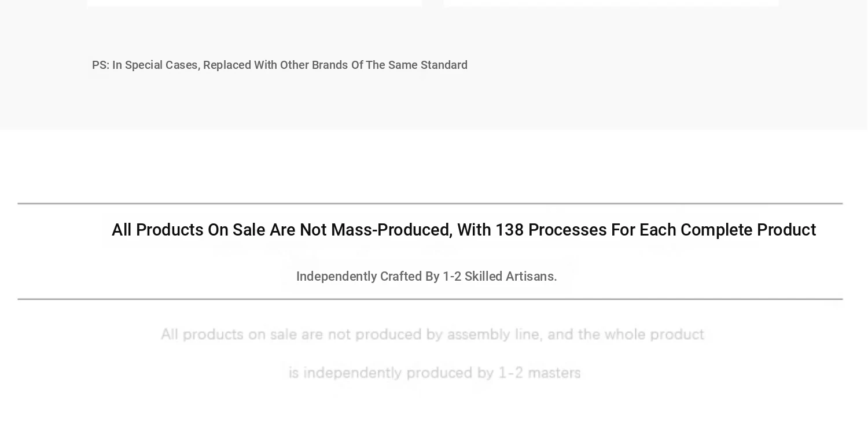868x441 pixels.
Task: Click 'Independently Crafted' in the subtitle
Action: pos(359,277)
